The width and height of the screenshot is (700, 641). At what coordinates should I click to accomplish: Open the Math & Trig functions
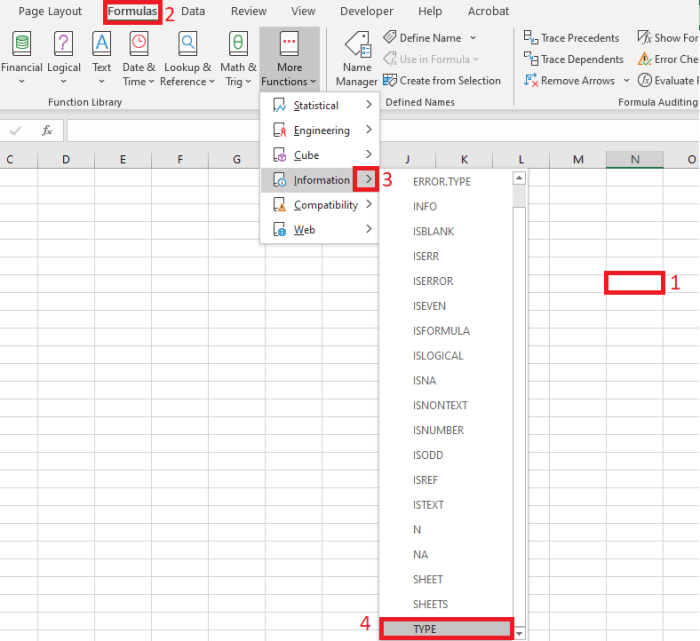tap(238, 58)
